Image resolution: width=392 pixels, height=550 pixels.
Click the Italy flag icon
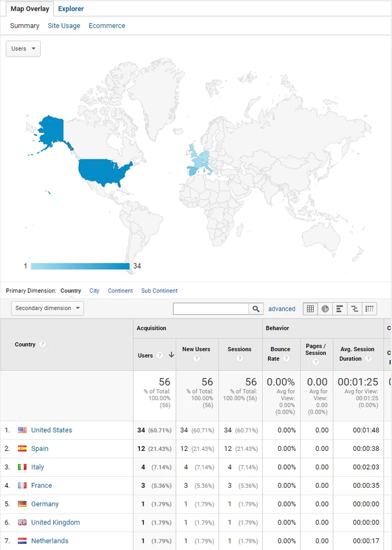[x=22, y=467]
